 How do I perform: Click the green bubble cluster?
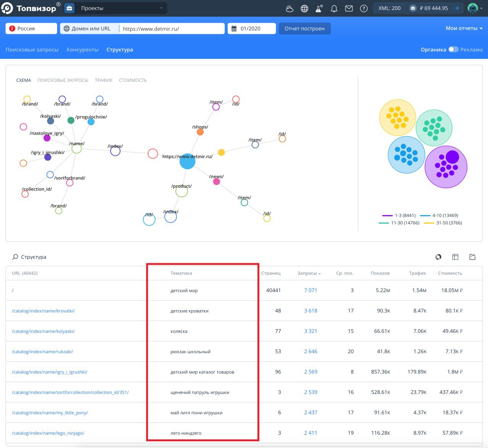point(434,128)
